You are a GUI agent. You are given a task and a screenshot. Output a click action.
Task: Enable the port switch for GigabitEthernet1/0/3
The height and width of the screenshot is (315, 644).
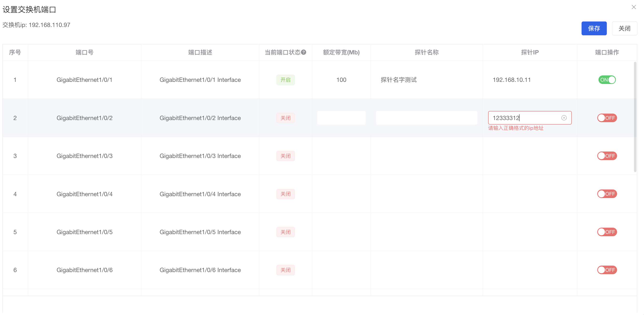[x=607, y=156]
